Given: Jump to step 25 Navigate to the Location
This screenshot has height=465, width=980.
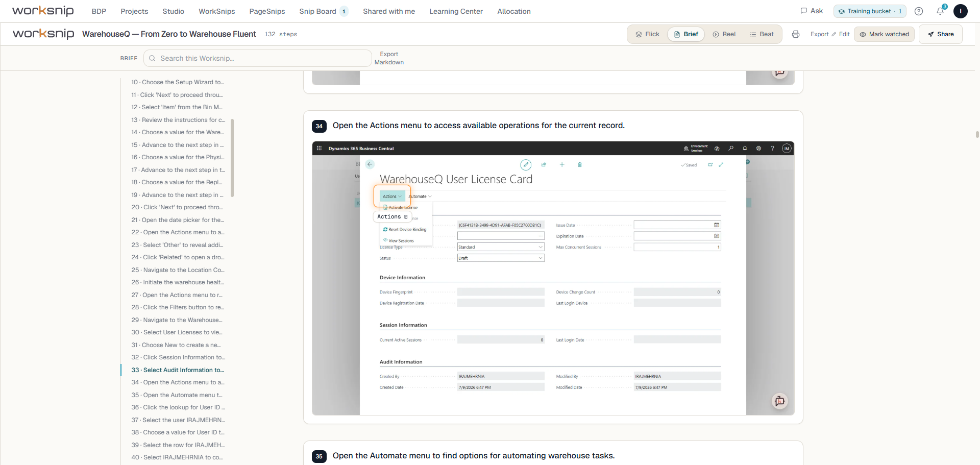Looking at the screenshot, I should 178,270.
